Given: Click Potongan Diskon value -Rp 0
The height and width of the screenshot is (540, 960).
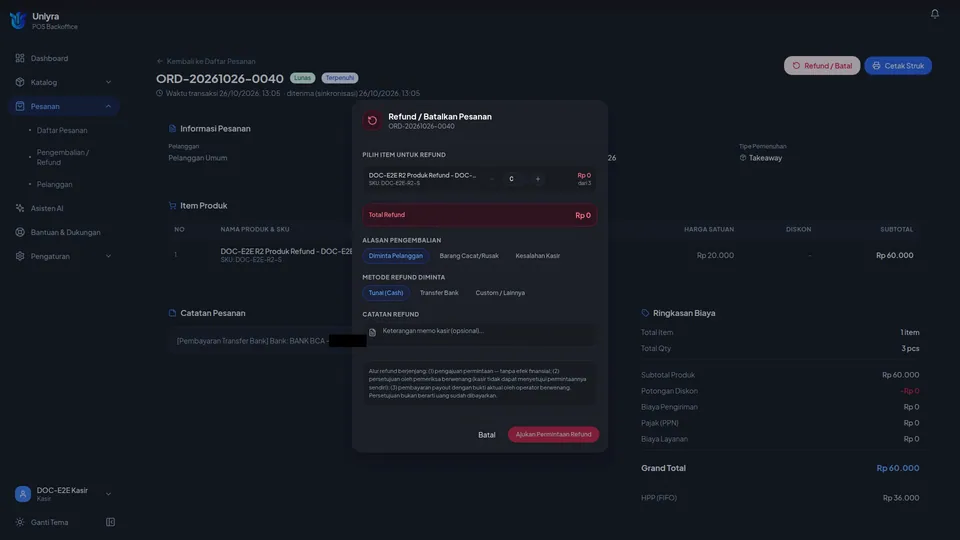Looking at the screenshot, I should [x=910, y=391].
